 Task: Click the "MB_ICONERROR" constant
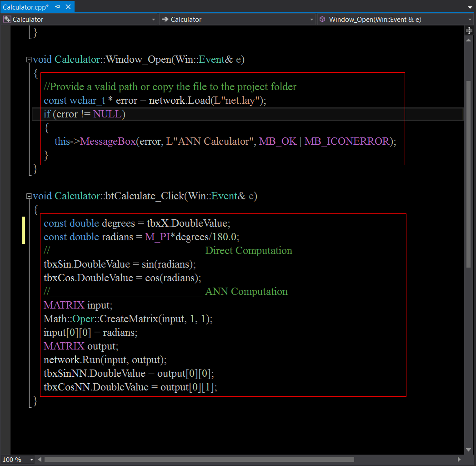(x=347, y=142)
